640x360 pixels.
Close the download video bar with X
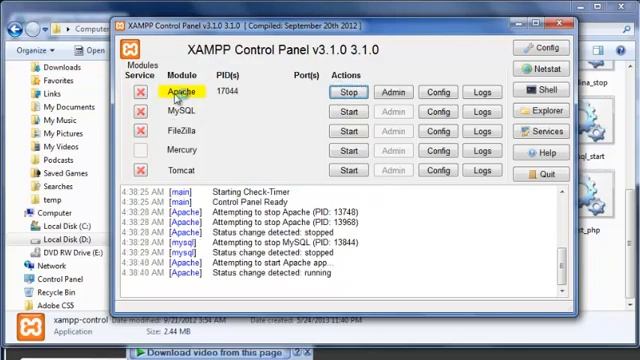[307, 352]
